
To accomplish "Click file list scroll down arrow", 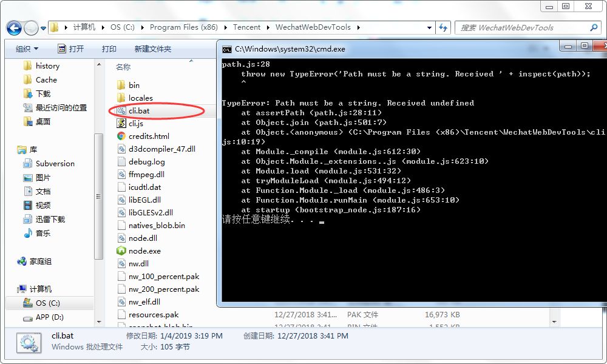I will [554, 322].
